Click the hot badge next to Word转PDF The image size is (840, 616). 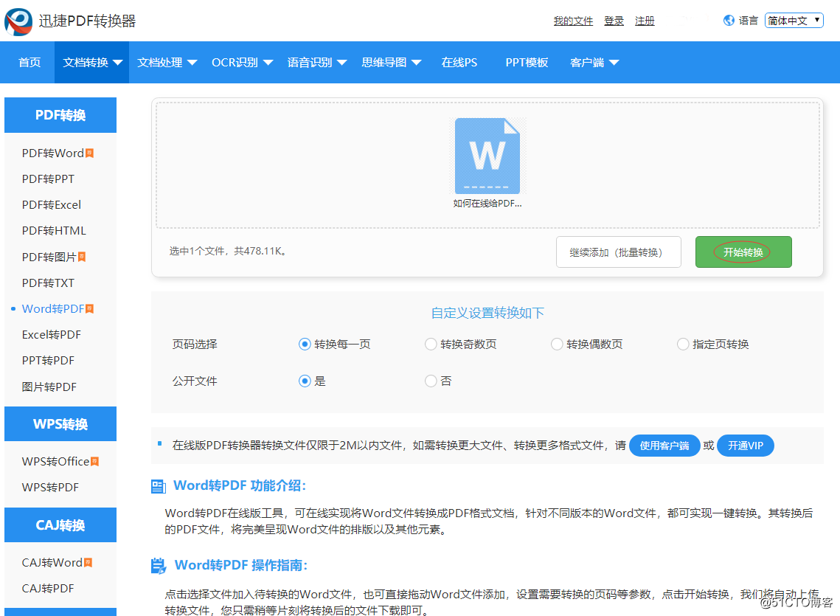90,309
